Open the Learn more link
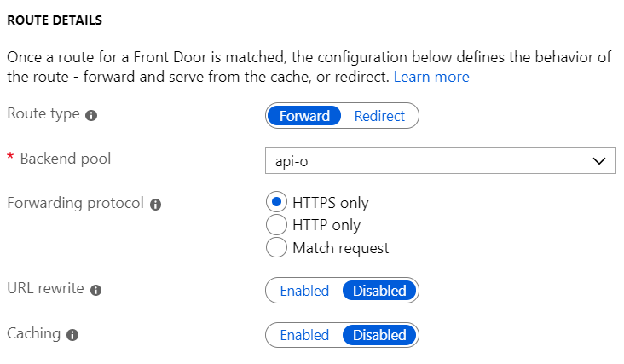 (430, 77)
